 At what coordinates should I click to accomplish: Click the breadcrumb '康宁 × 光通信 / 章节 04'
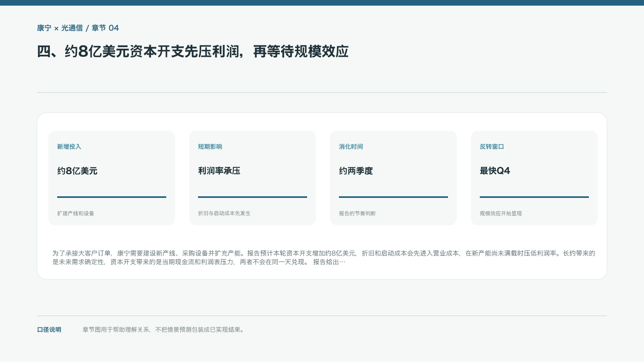(78, 28)
